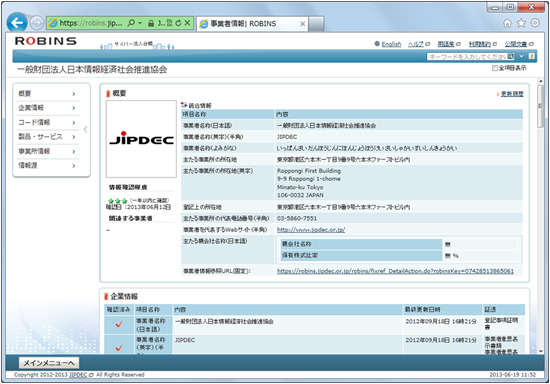Open the address bar dropdown arrow

[140, 23]
